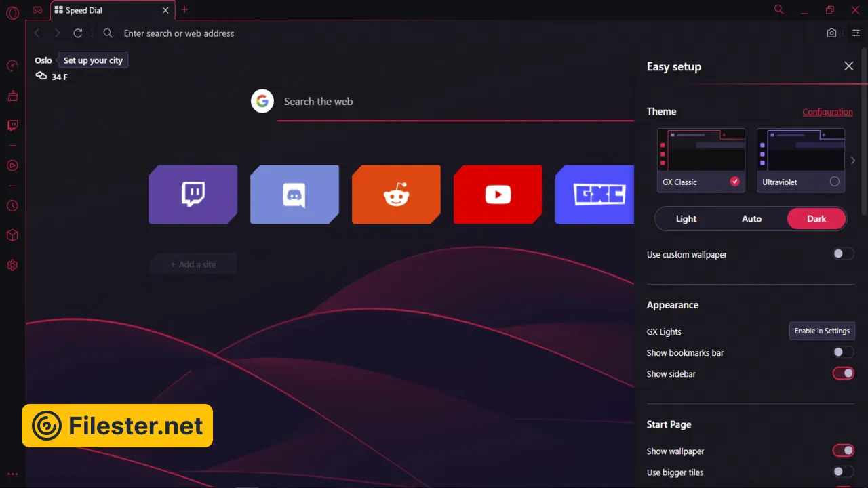This screenshot has width=868, height=488.
Task: Click Enable in Settings for GX Lights
Action: tap(822, 331)
